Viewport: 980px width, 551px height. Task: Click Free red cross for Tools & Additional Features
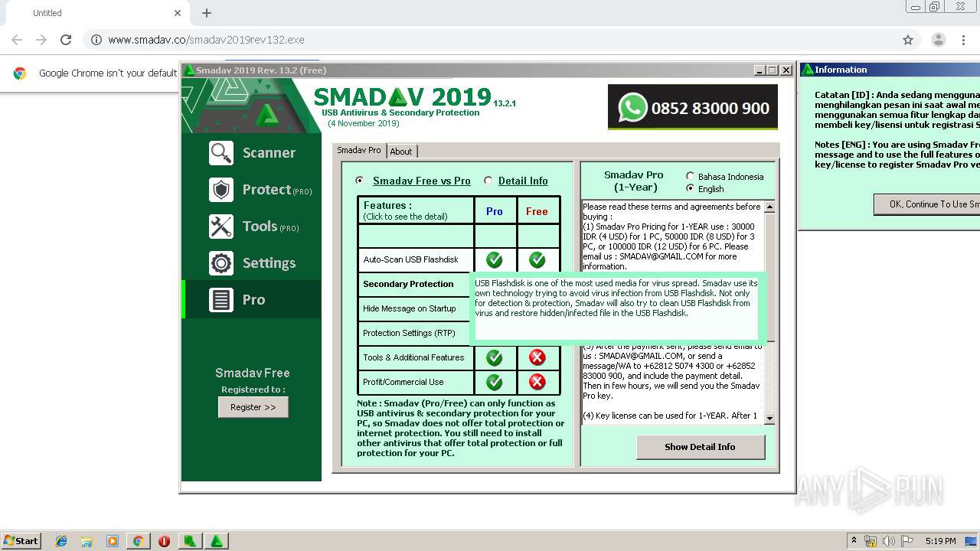(x=537, y=357)
